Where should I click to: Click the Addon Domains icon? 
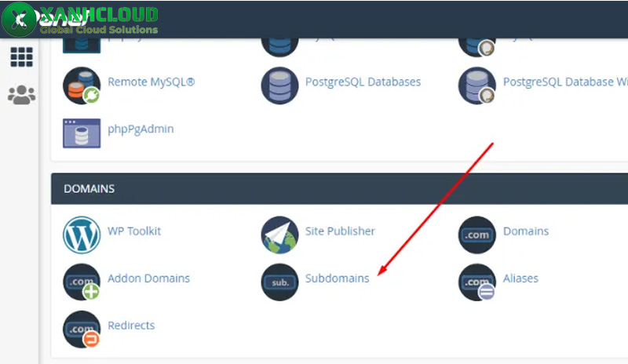click(x=82, y=282)
